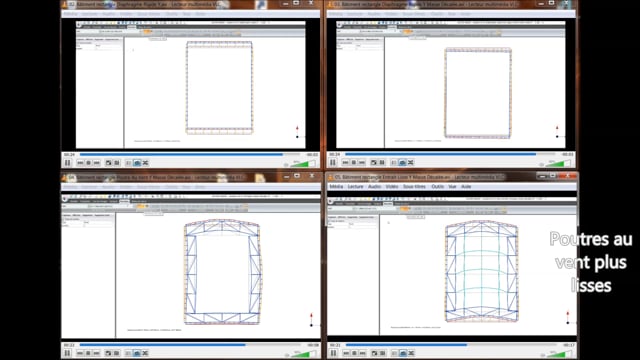Click seek bar in top-right VLC window
Image resolution: width=640 pixels, height=360 pixels.
click(451, 154)
